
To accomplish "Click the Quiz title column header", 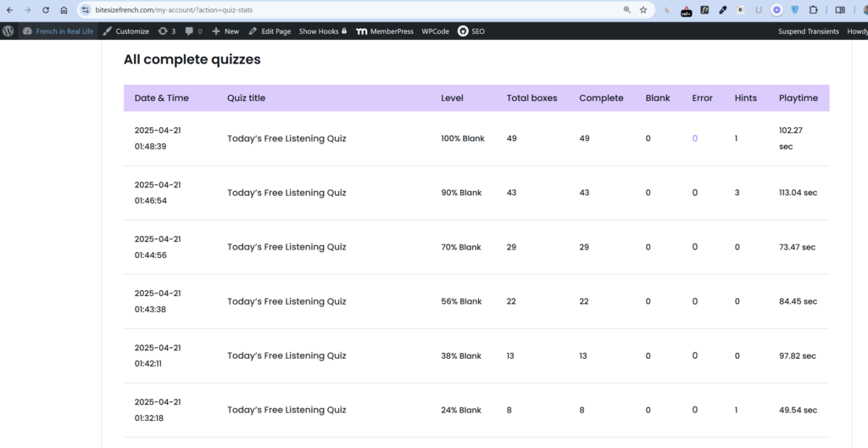I will tap(247, 98).
